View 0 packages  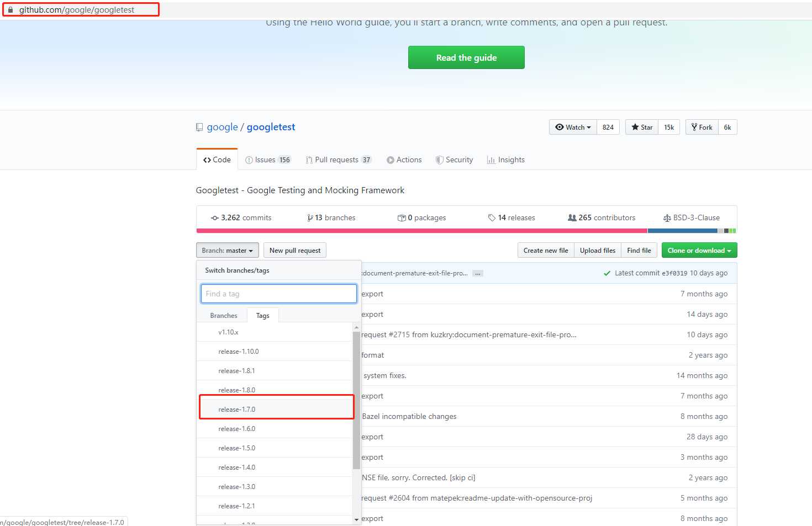[421, 217]
